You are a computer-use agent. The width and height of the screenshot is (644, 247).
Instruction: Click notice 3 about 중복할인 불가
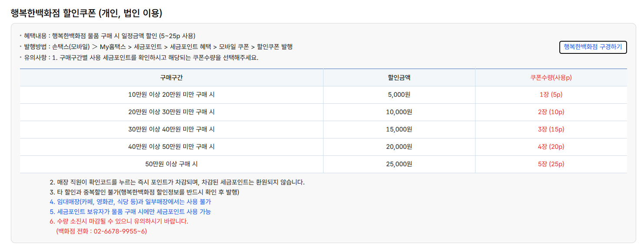click(x=145, y=192)
